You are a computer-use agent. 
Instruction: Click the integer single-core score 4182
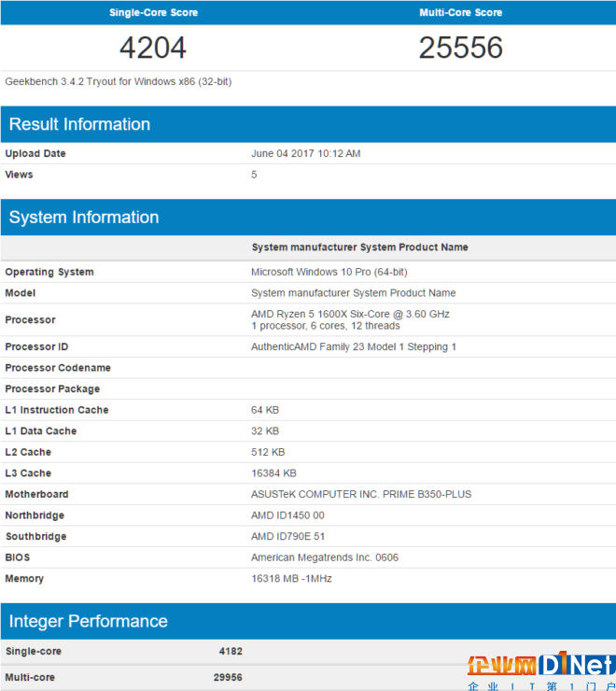coord(231,652)
